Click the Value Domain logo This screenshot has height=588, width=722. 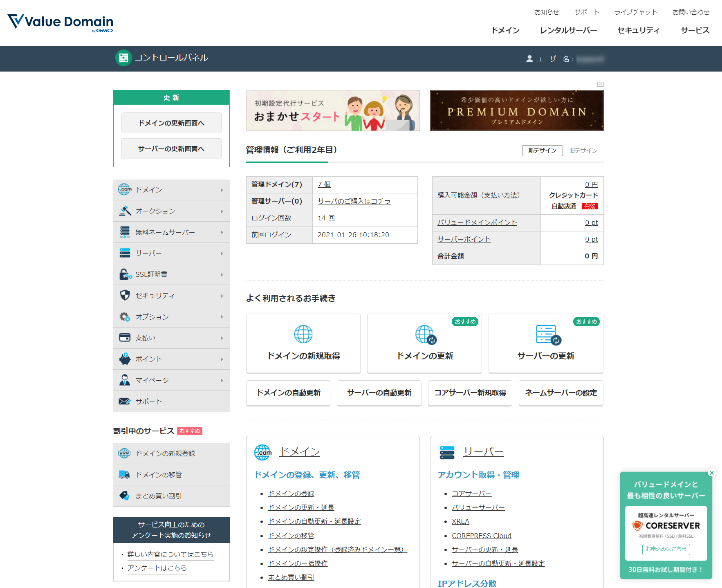point(60,22)
